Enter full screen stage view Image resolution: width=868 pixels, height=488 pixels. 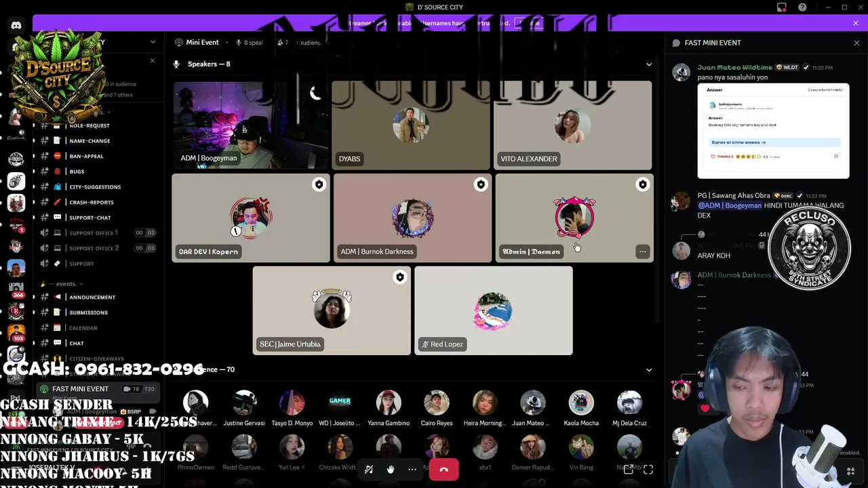click(x=648, y=469)
